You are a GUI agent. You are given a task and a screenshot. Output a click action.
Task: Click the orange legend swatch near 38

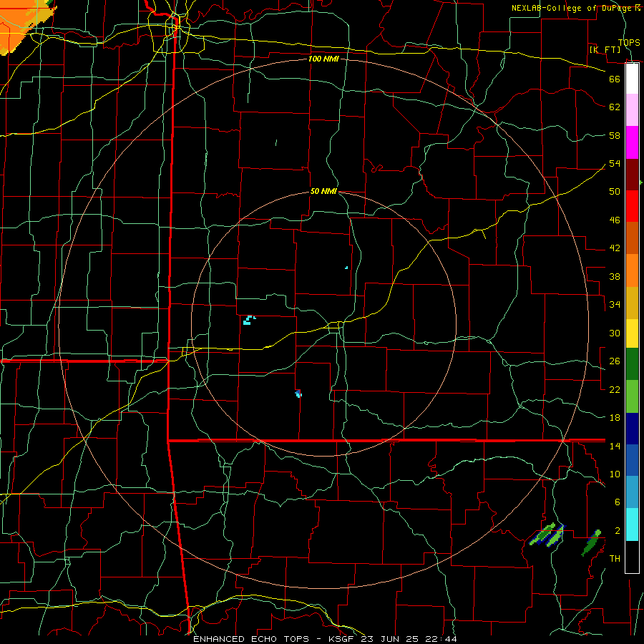point(632,270)
